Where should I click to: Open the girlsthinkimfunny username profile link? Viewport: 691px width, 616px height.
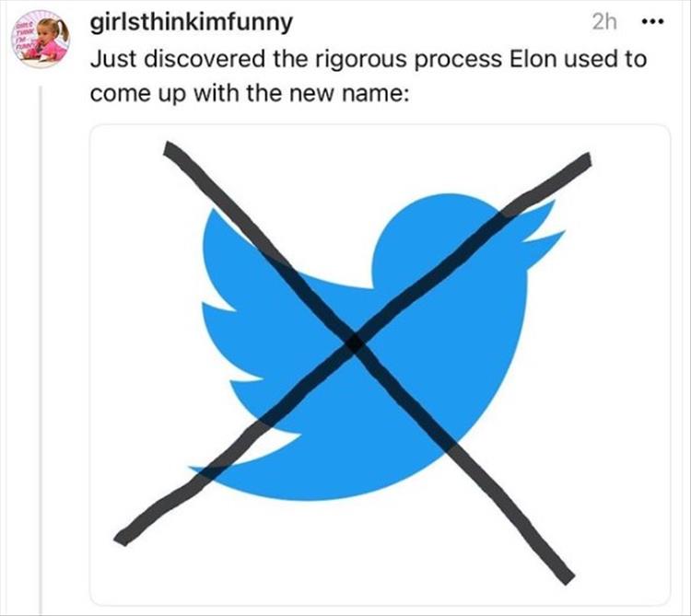193,22
